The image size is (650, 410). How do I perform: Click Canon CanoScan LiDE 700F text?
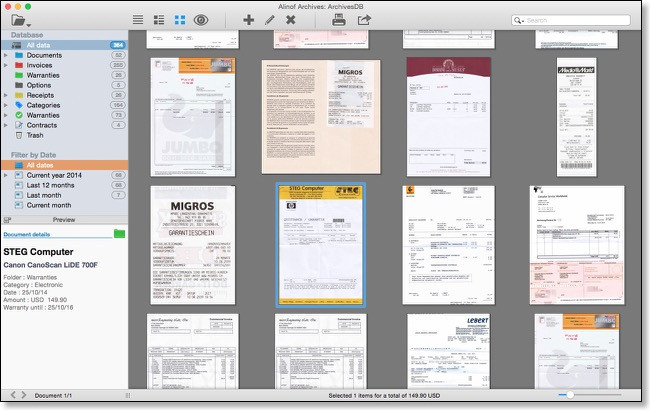(x=50, y=265)
